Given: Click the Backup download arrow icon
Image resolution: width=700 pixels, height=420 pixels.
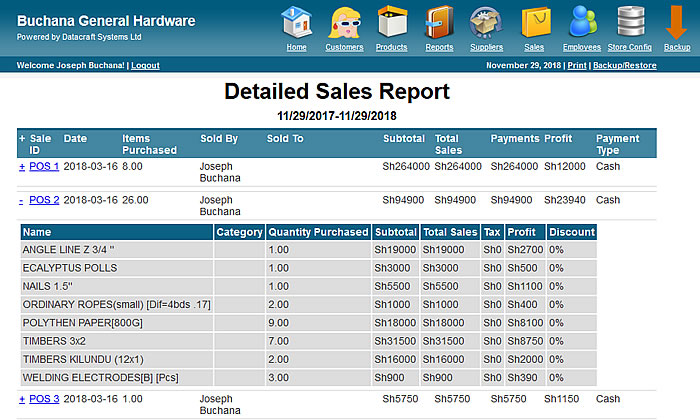Looking at the screenshot, I should (x=677, y=22).
